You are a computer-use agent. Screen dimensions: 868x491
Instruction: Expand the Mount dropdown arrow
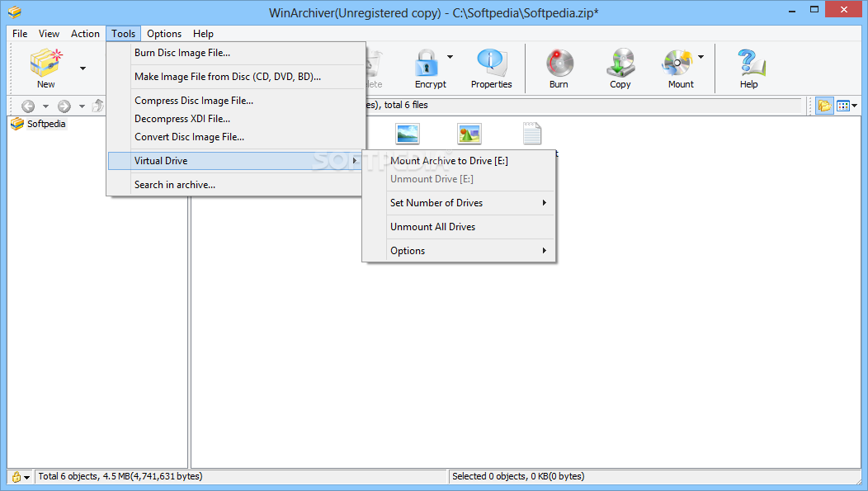701,57
